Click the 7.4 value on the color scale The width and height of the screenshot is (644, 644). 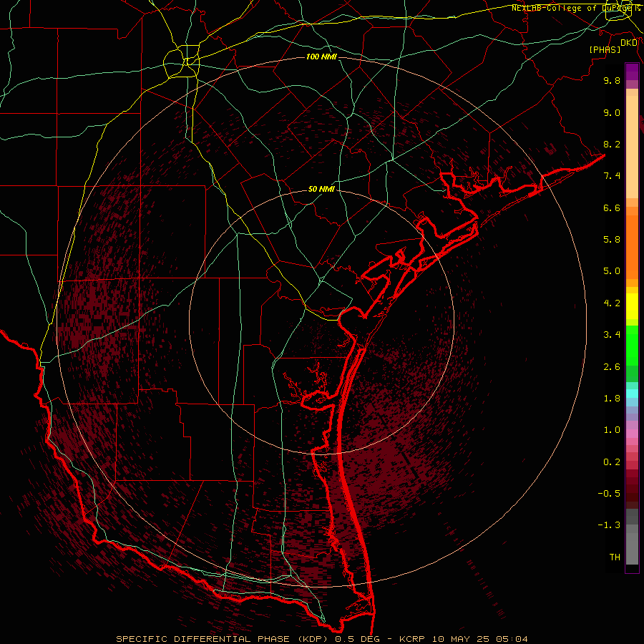[612, 176]
